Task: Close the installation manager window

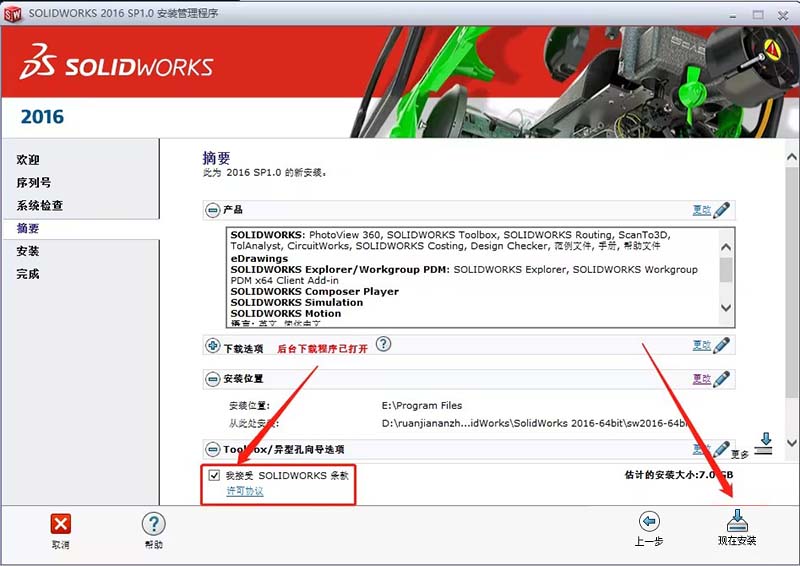Action: tap(783, 15)
